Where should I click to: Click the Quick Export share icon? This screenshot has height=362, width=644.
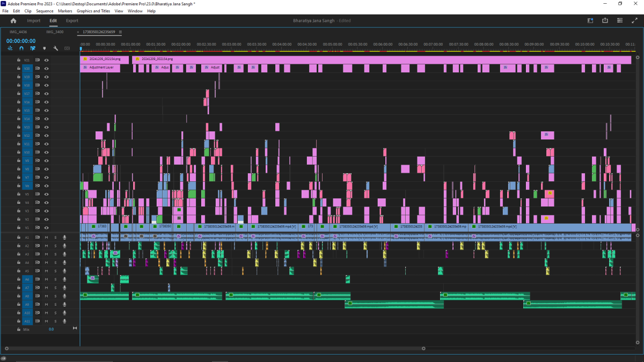point(605,21)
